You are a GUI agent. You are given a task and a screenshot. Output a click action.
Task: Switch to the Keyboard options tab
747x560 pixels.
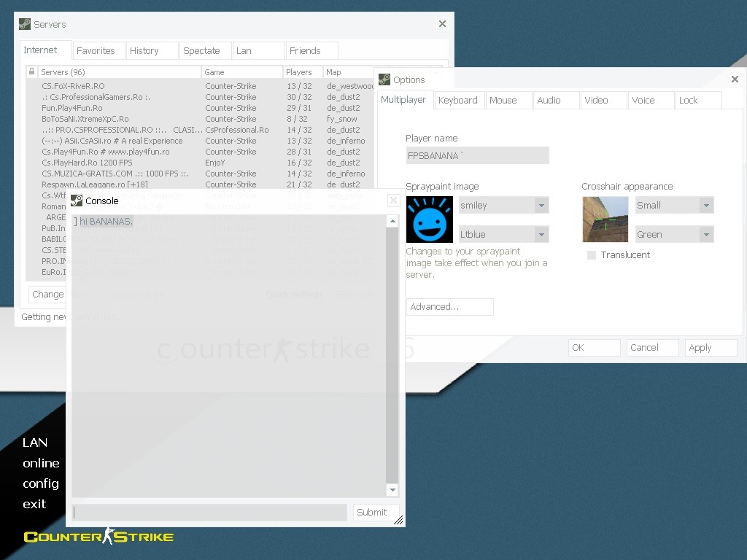(x=458, y=101)
